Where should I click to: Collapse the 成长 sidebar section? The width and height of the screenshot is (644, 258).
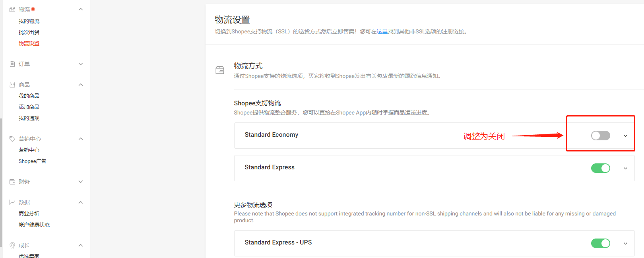81,245
